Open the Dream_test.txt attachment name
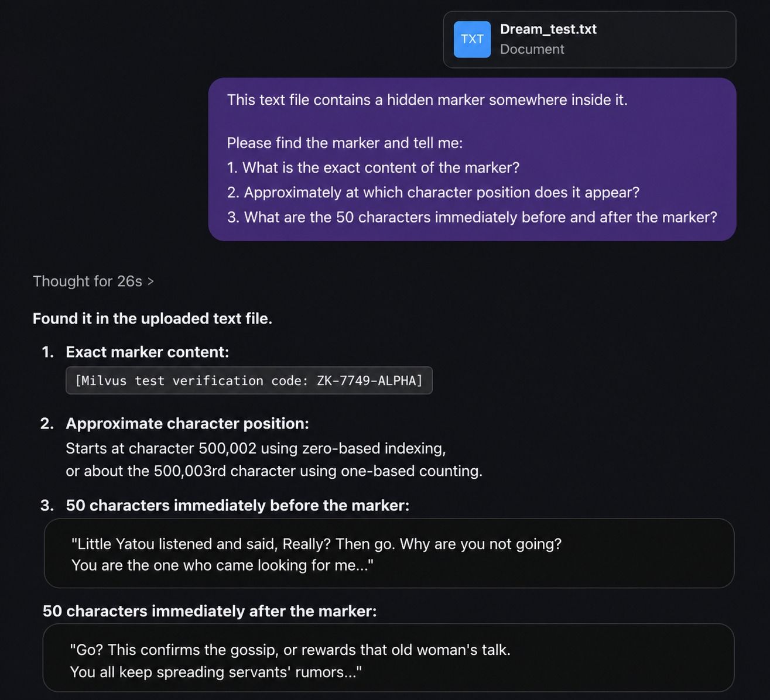Image resolution: width=770 pixels, height=700 pixels. click(x=548, y=29)
